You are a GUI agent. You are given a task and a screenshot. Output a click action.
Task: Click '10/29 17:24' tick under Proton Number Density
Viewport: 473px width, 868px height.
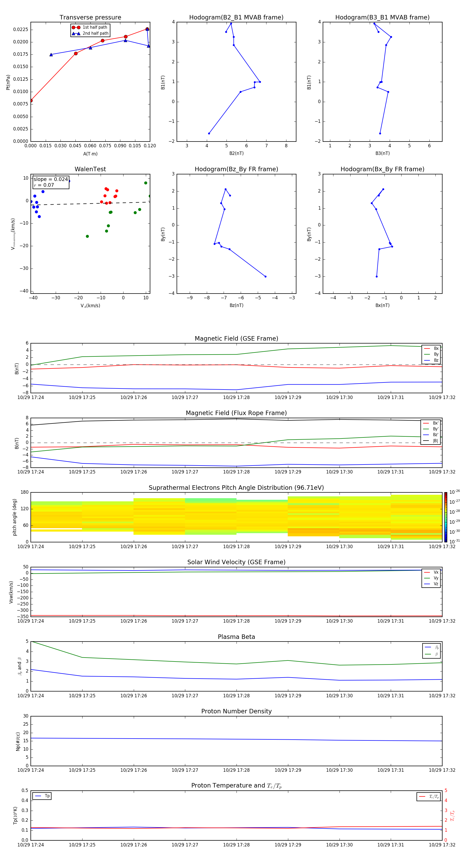click(31, 770)
